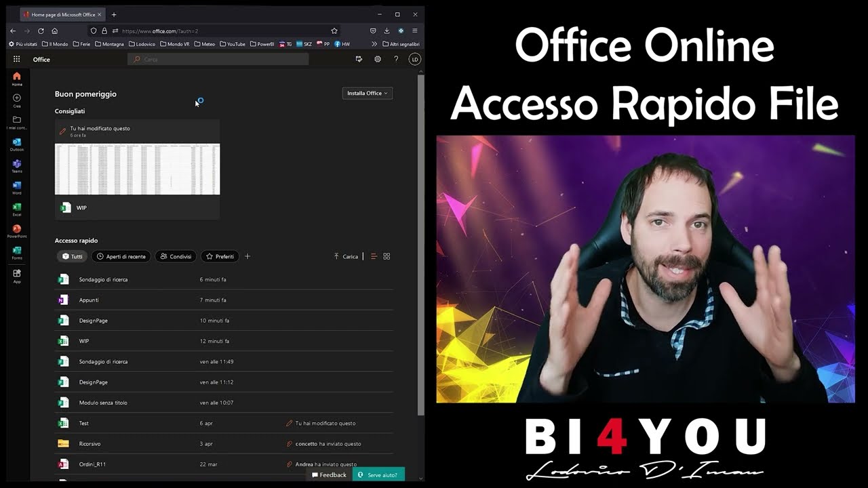Open the Appunti OneNote file
This screenshot has width=868, height=488.
coord(224,300)
